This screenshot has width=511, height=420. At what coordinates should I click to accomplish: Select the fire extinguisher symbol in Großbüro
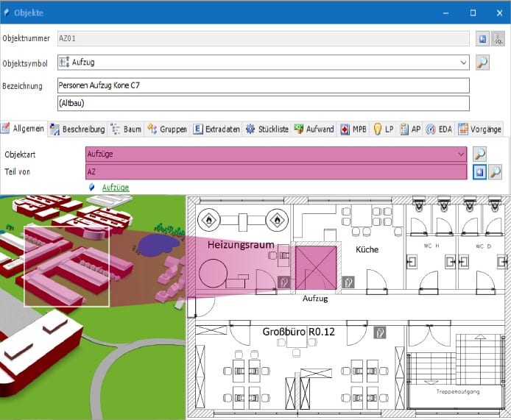(x=379, y=332)
